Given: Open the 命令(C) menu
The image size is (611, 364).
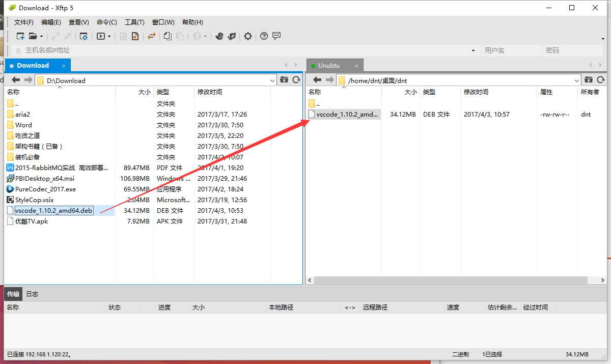Looking at the screenshot, I should 106,22.
